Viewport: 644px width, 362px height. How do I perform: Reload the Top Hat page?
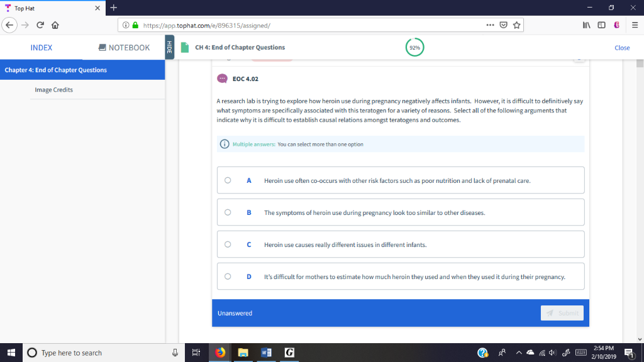[40, 25]
